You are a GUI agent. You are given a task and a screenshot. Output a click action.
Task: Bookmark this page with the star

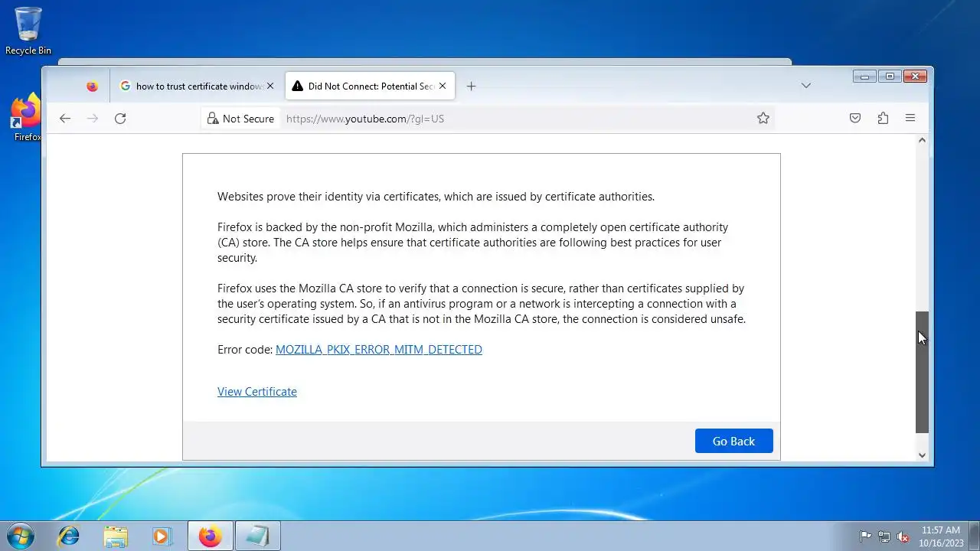point(763,119)
